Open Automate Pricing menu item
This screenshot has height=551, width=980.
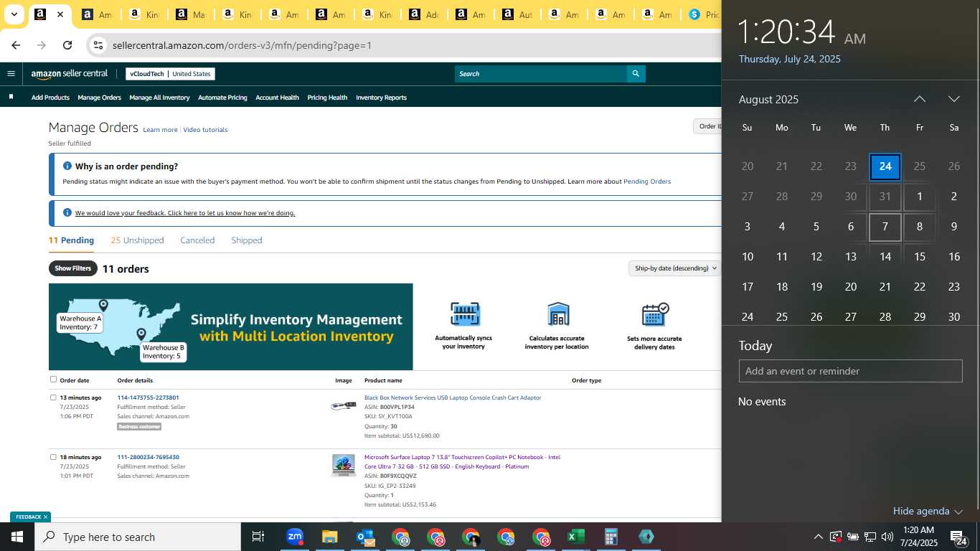(222, 98)
